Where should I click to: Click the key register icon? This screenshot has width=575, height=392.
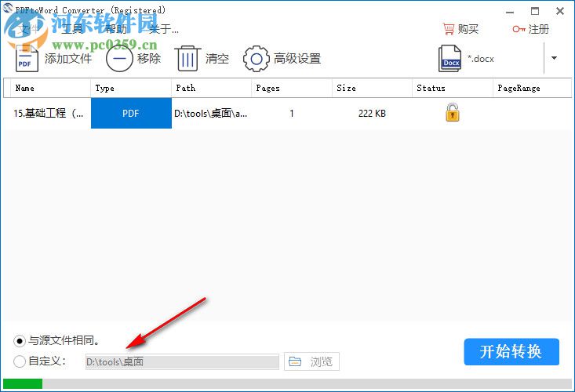pyautogui.click(x=519, y=29)
